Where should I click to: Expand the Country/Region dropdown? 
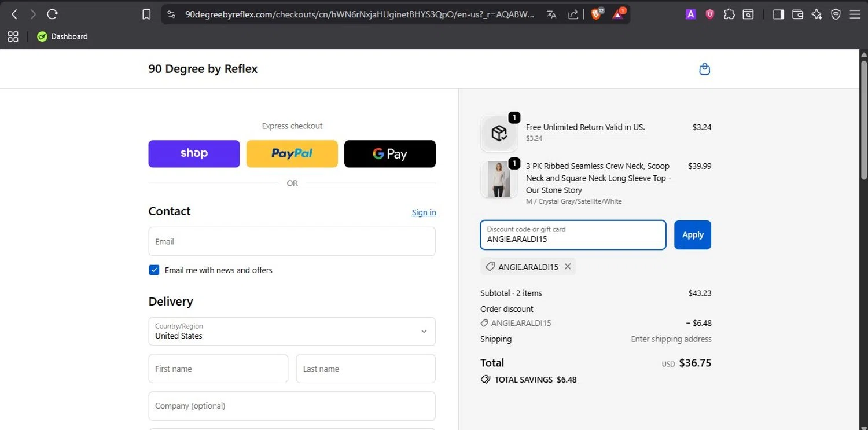click(292, 331)
